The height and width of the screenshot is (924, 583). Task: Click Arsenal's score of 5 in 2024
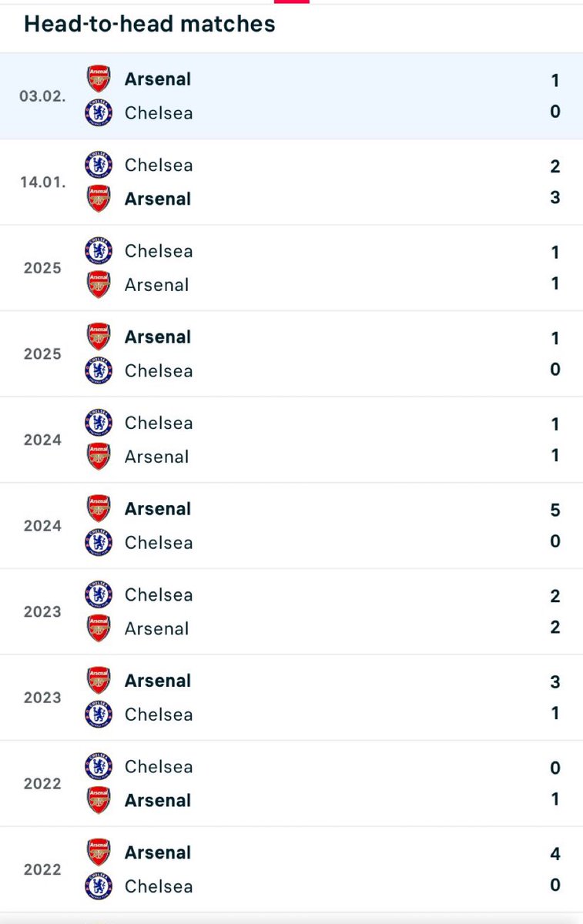[x=555, y=510]
